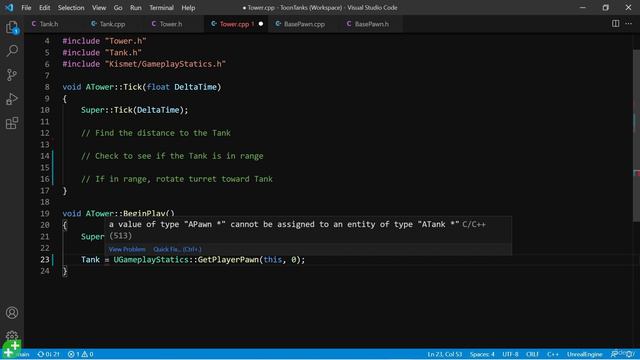Open the Source Control view
The image size is (640, 360).
12,75
